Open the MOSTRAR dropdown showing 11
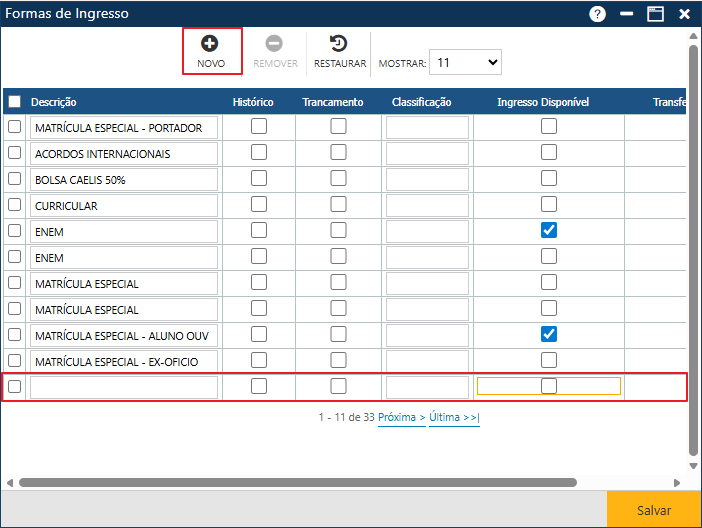Screen dimensions: 702x528 (465, 62)
